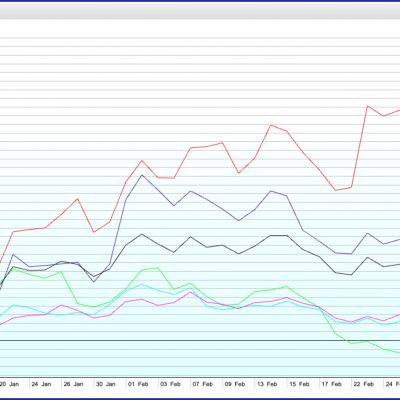Click the 20 Jan date label
Viewport: 400px width, 400px height.
9,384
